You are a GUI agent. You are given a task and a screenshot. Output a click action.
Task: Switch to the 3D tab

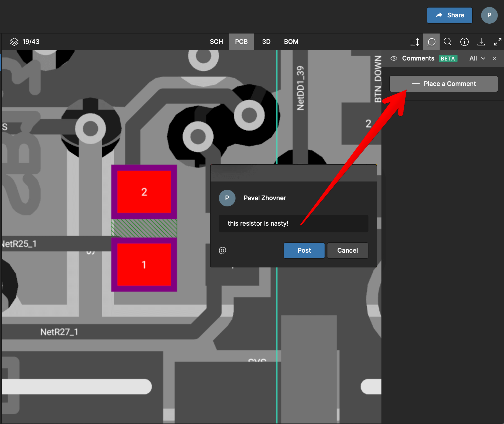[266, 42]
